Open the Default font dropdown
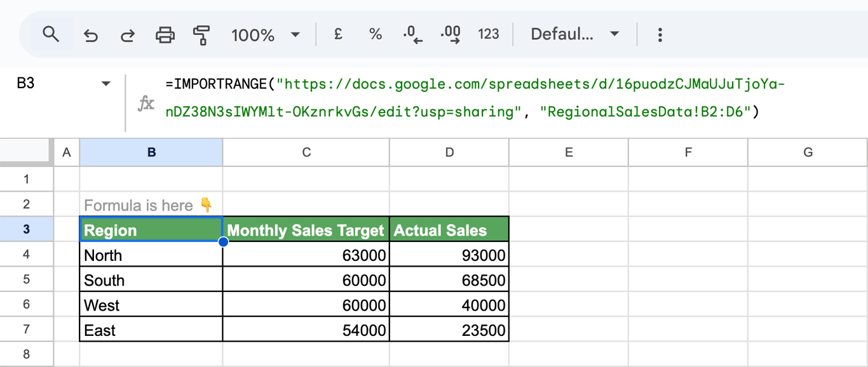868x367 pixels. click(575, 34)
